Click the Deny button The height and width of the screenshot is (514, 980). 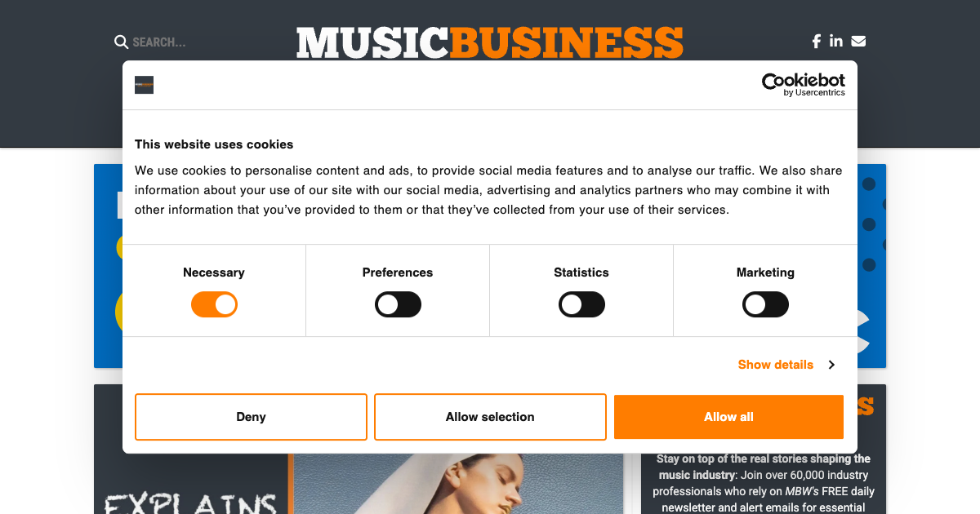tap(251, 417)
